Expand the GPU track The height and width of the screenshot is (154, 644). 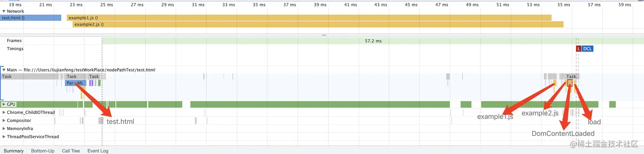tap(4, 104)
